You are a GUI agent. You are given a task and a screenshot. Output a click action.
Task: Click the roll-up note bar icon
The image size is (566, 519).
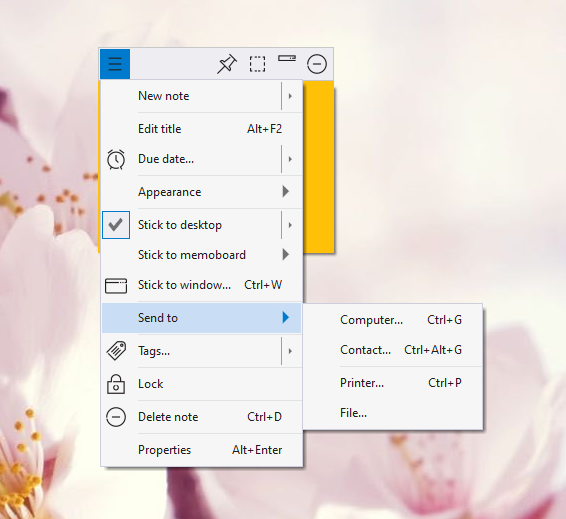287,58
